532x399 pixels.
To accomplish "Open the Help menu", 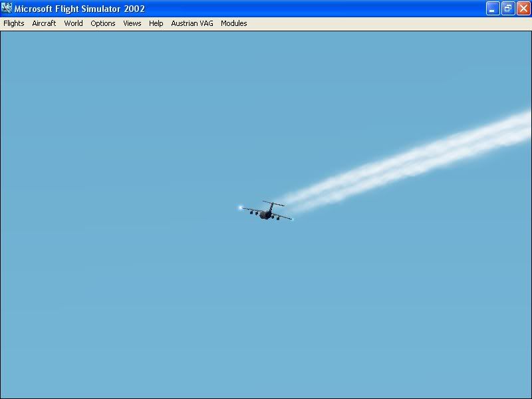I will pyautogui.click(x=156, y=23).
